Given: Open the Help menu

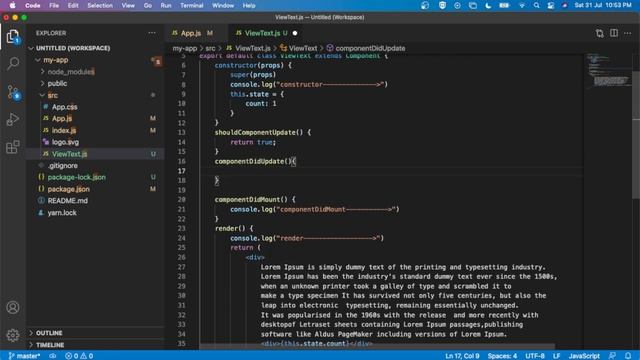Looking at the screenshot, I should pos(249,5).
